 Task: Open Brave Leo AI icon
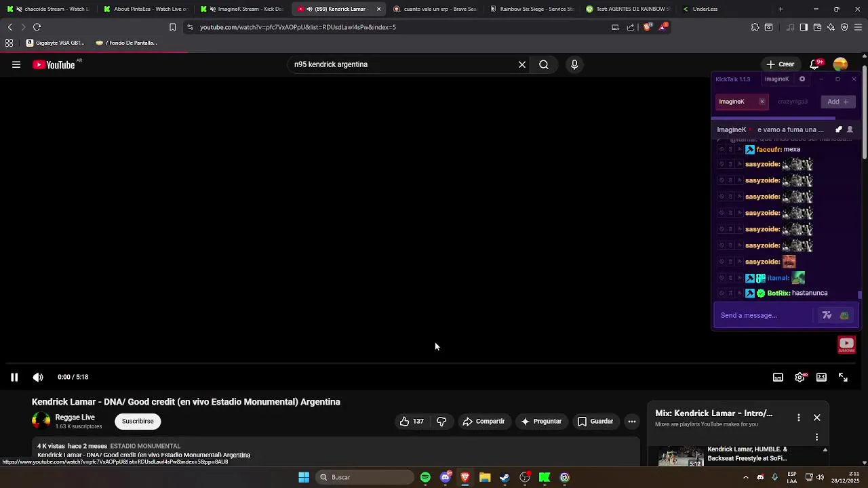(831, 27)
